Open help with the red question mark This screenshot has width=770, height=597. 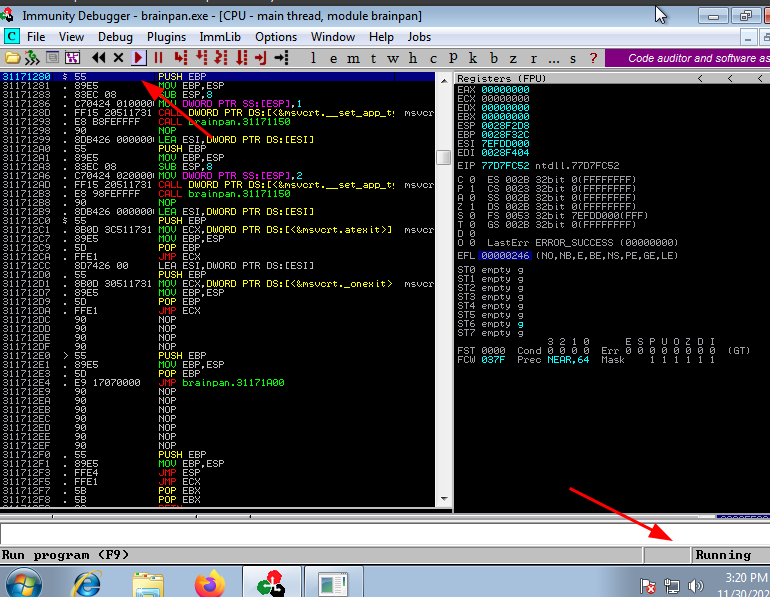[x=593, y=58]
